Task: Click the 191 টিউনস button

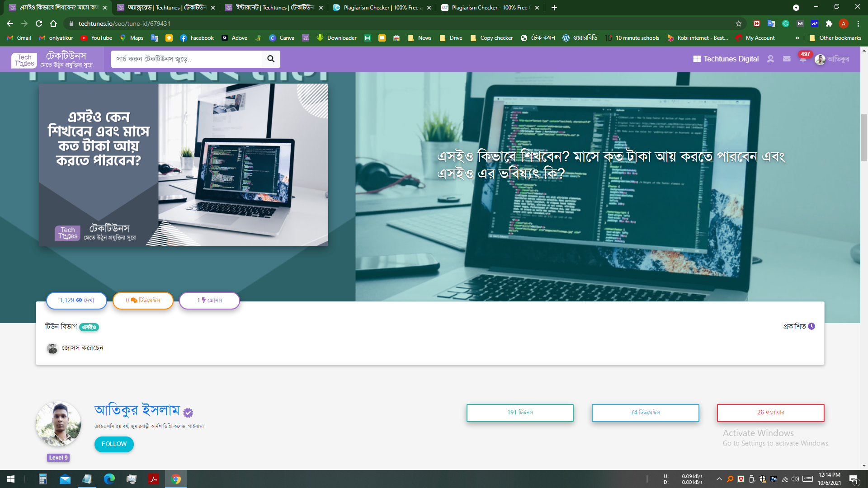Action: (520, 413)
